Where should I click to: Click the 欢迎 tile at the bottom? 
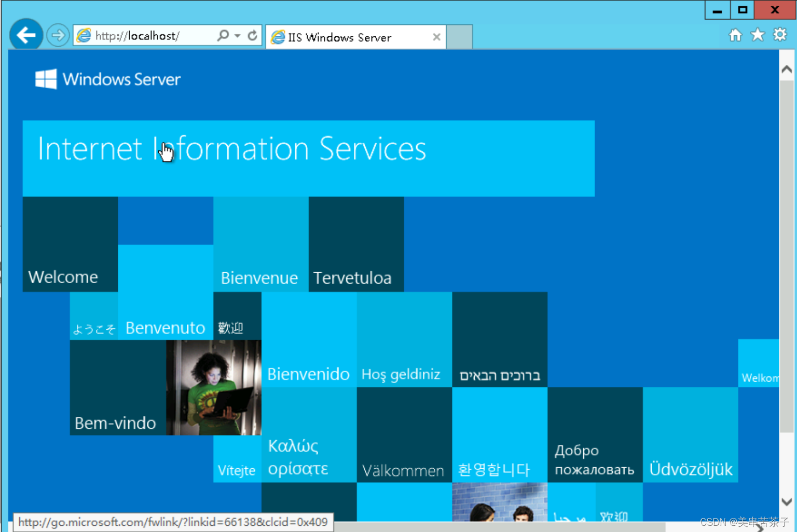pos(619,502)
